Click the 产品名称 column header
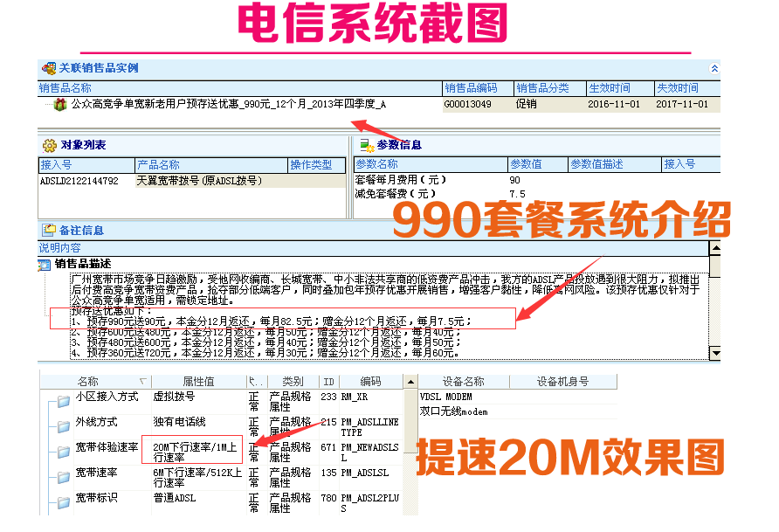 click(x=211, y=165)
